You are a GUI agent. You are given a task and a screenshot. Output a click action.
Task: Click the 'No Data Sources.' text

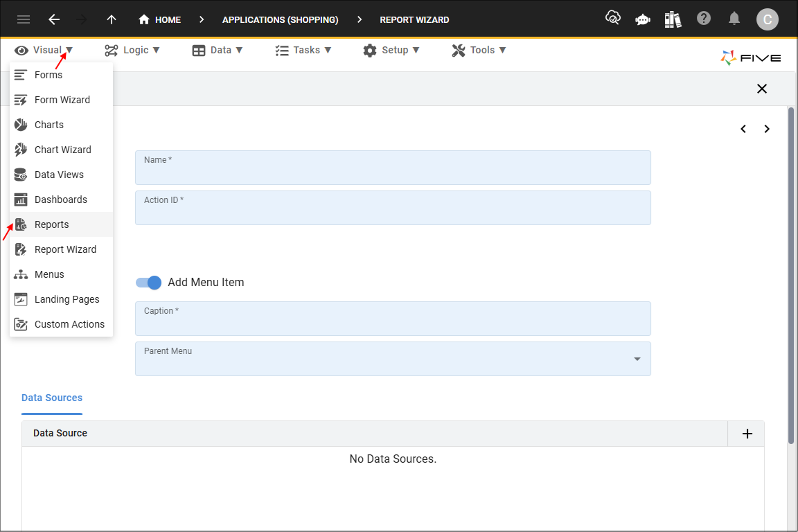(x=393, y=459)
